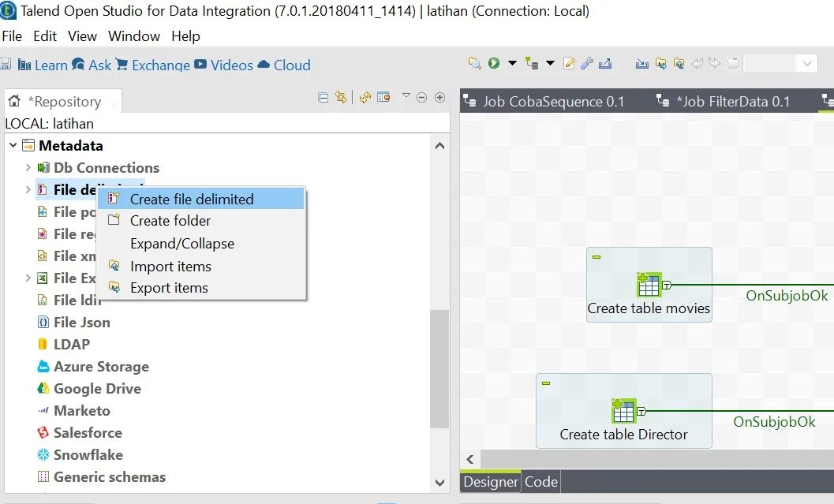Choose Export items from context menu
This screenshot has height=504, width=834.
coord(201,288)
